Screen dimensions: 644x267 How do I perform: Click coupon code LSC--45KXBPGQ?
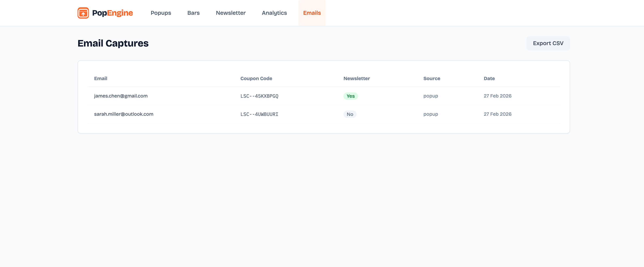pos(259,96)
